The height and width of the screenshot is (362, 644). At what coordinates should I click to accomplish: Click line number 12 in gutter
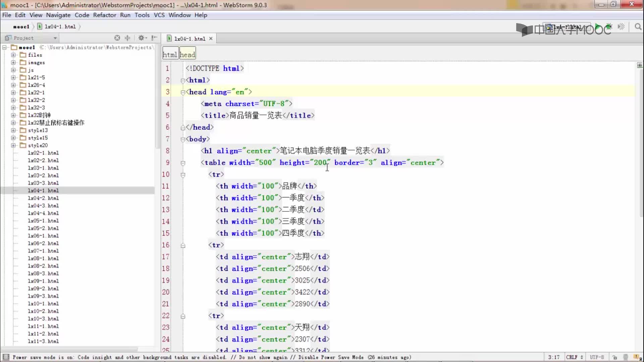166,198
